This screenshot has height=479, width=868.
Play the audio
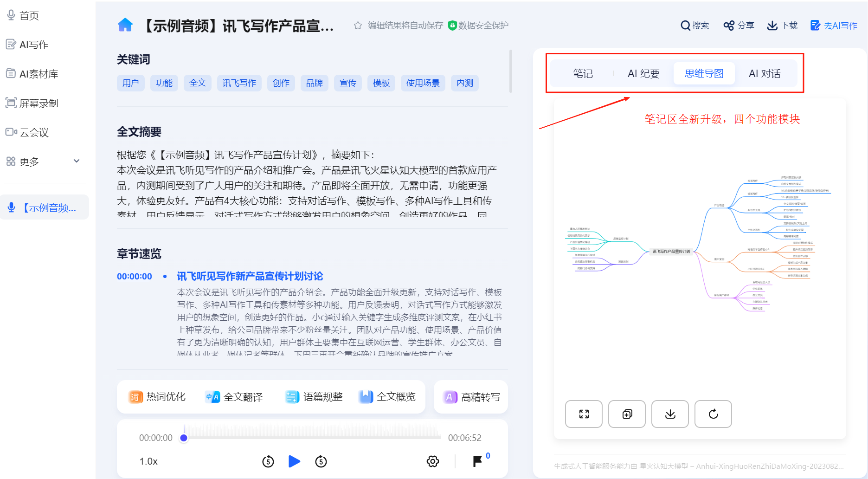(295, 461)
